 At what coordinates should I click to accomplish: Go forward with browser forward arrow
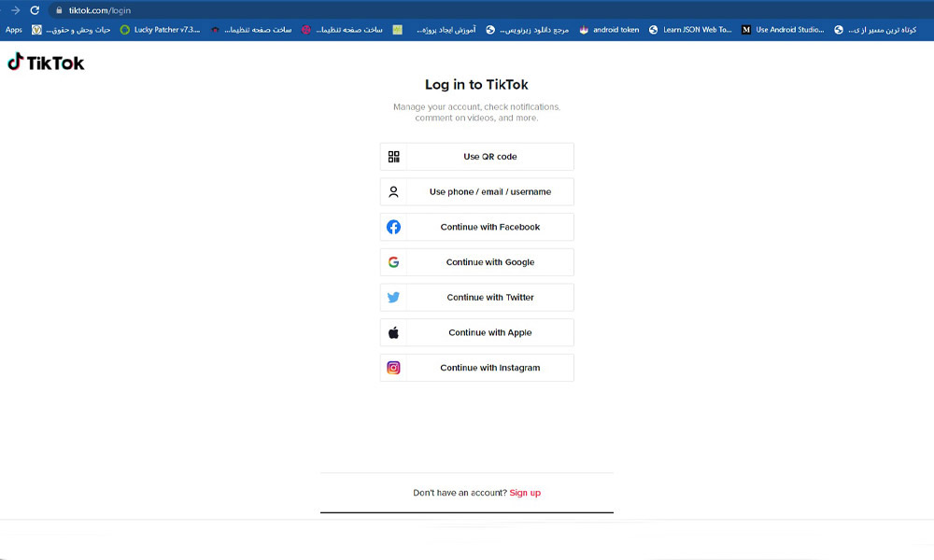(14, 10)
